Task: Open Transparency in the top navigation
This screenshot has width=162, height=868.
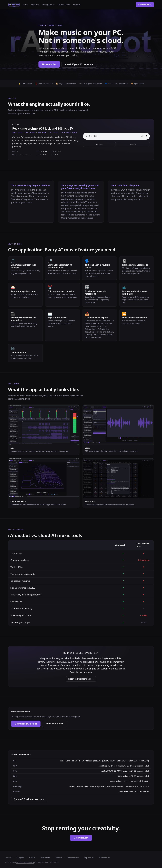Action: (x=48, y=5)
